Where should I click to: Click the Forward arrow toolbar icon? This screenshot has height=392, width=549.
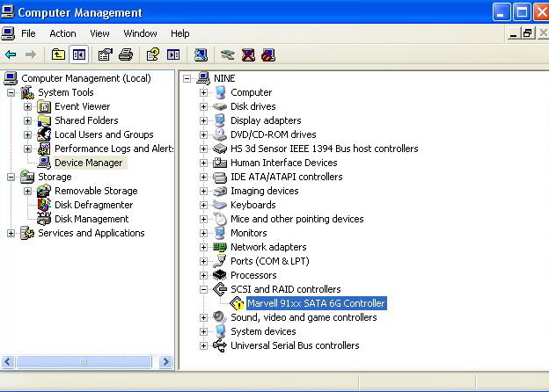(x=31, y=54)
